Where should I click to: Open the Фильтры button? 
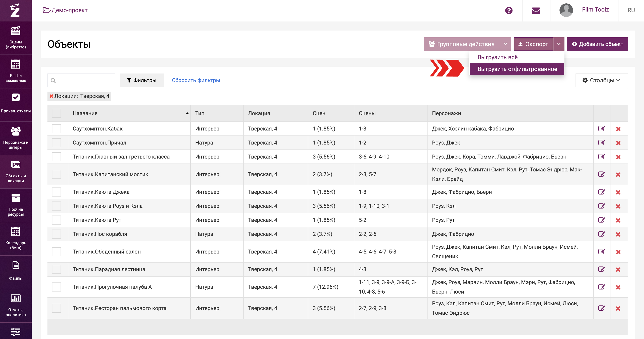[x=141, y=80]
